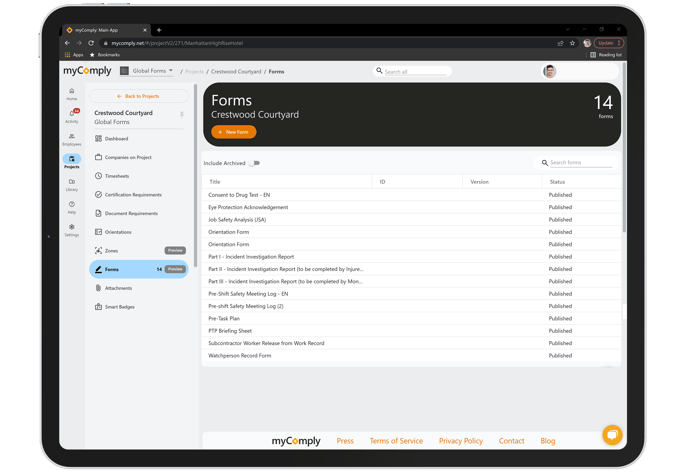
Task: Open Reading list in bookmarks bar
Action: (x=606, y=55)
